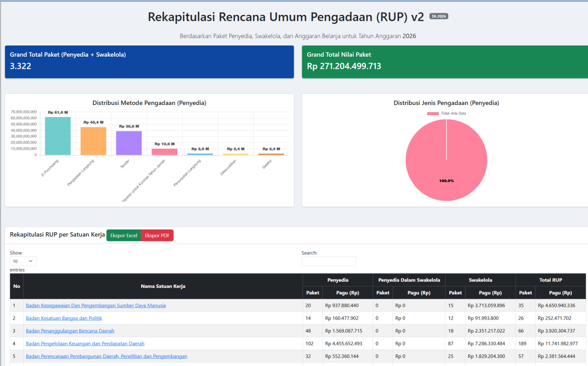
Task: Open Badan Pengelolaan Keuangan dan Pendapatan Daerah link
Action: pos(85,344)
